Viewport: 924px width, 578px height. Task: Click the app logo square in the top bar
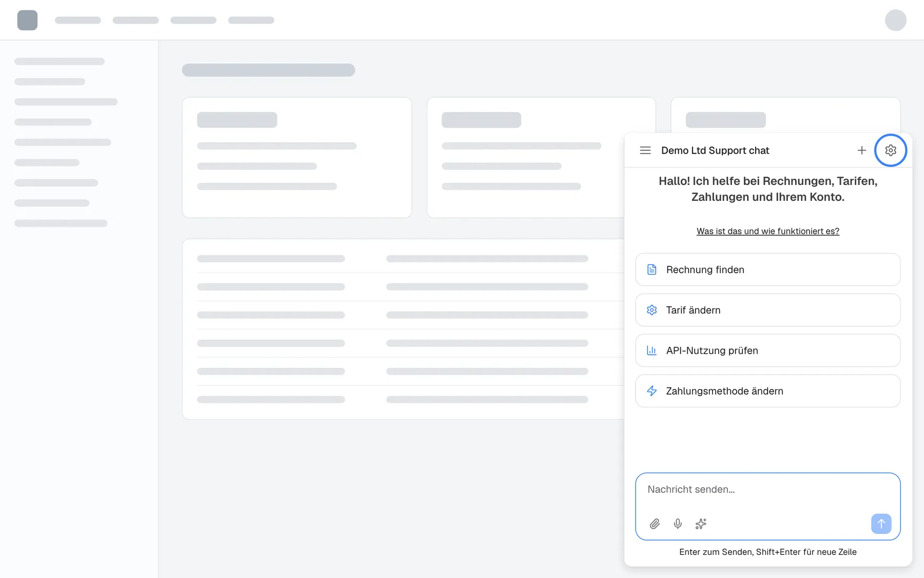pos(27,20)
